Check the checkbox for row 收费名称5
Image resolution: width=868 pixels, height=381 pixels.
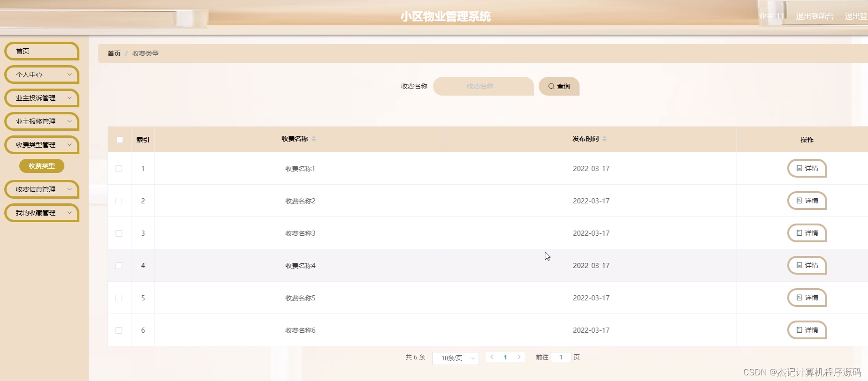pyautogui.click(x=119, y=298)
